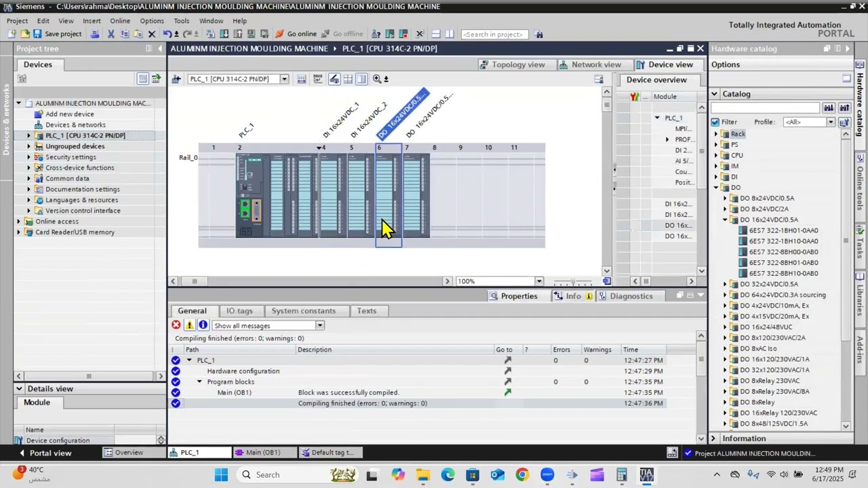Click the Show module labels icon in device view
Screen dimensions: 868x488
[x=334, y=79]
